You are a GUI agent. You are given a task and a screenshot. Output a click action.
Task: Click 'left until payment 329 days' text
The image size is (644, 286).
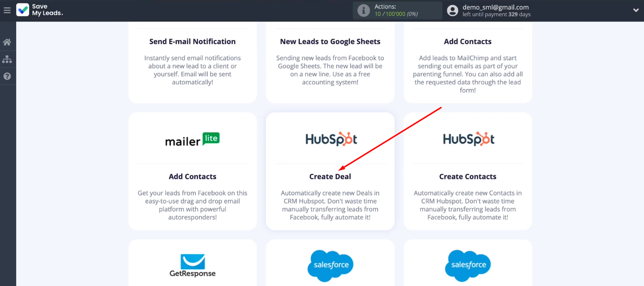tap(497, 15)
